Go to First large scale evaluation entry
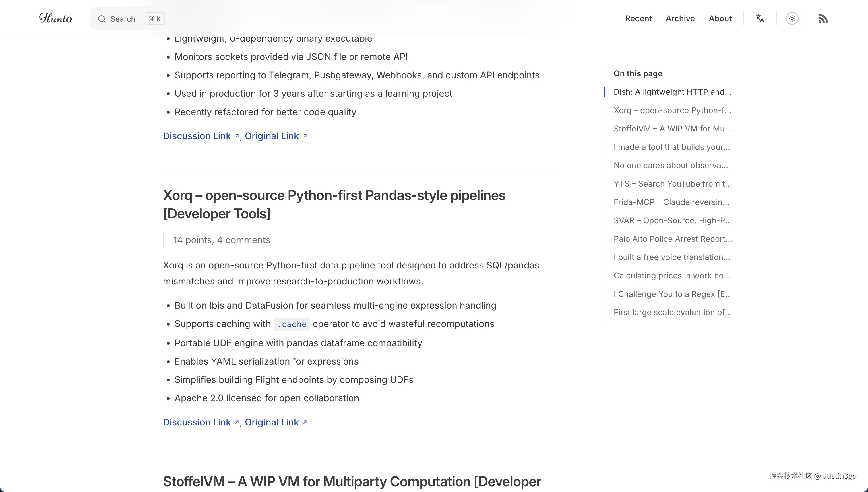The image size is (868, 492). click(x=672, y=312)
